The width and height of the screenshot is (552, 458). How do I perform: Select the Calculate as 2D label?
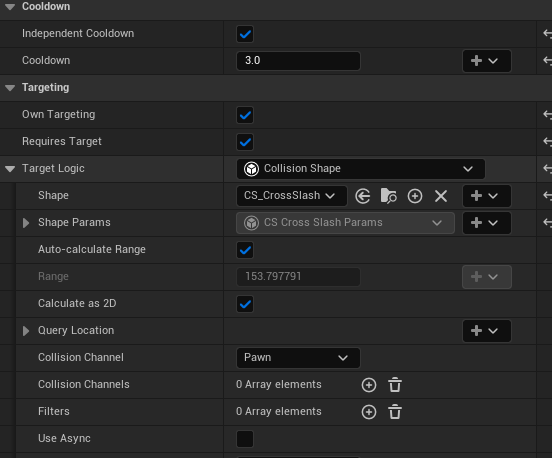coord(77,303)
